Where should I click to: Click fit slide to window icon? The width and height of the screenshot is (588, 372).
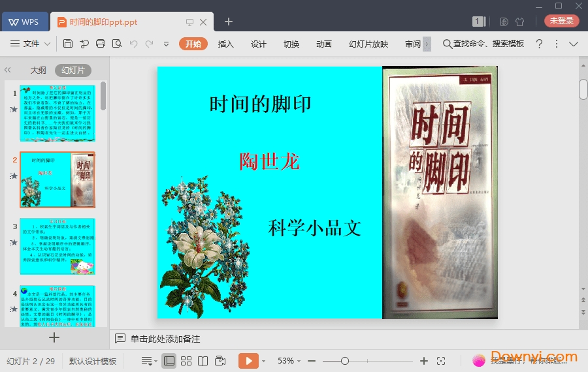pyautogui.click(x=441, y=361)
